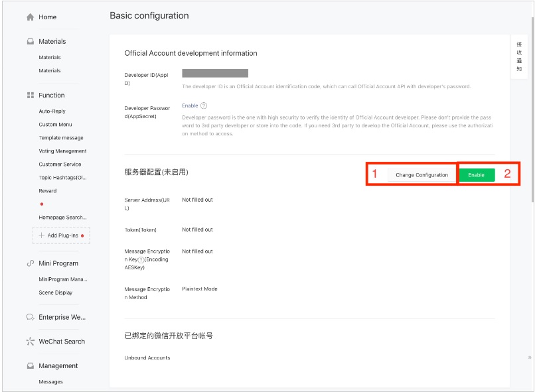Go to Customer Service in sidebar

pyautogui.click(x=60, y=164)
